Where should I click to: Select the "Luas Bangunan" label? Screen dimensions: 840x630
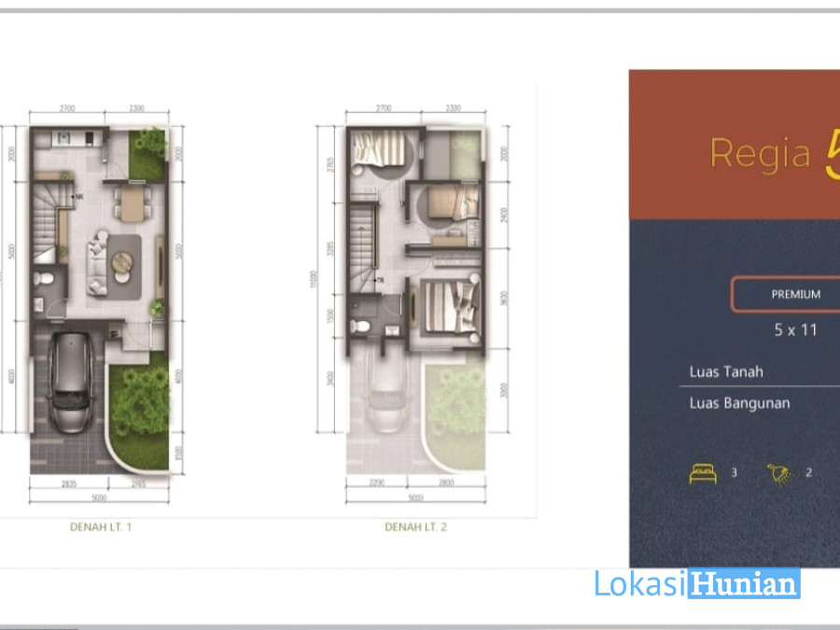pyautogui.click(x=739, y=403)
